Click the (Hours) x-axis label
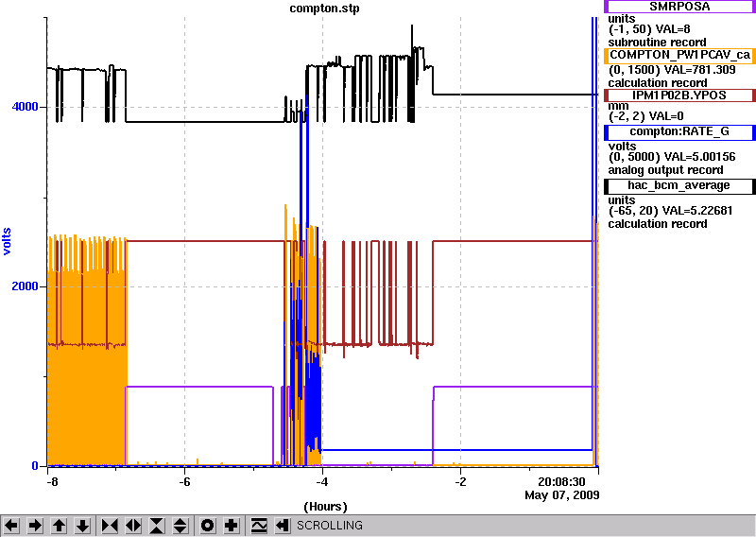756x537 pixels. pyautogui.click(x=325, y=507)
